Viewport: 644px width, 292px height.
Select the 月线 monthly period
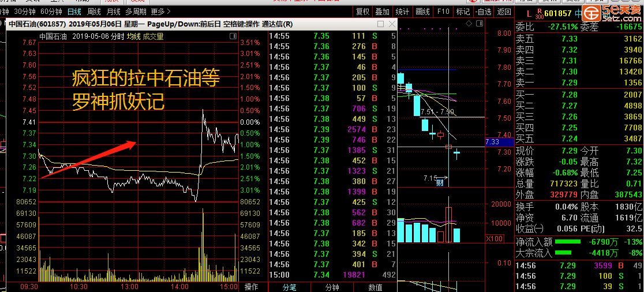click(113, 12)
